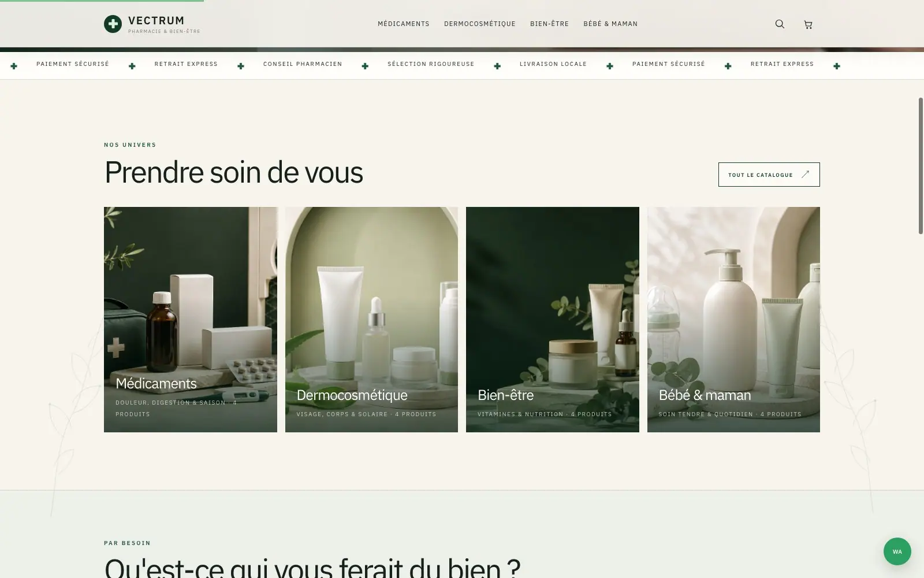Click the Sélection Rigoureuse banner text

click(x=431, y=64)
